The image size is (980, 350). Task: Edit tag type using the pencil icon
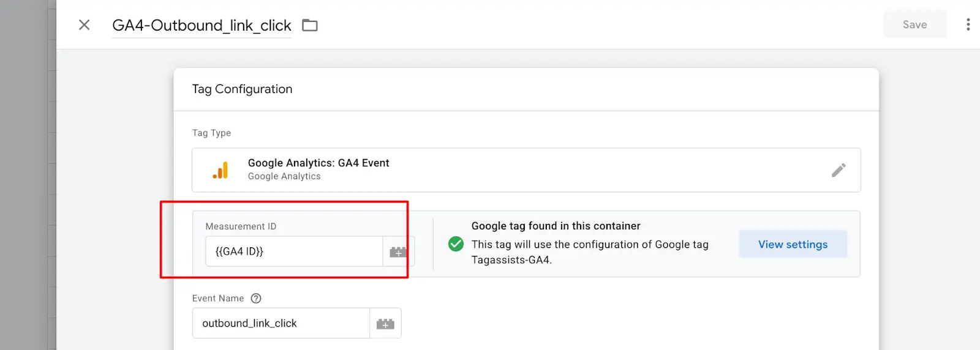839,170
